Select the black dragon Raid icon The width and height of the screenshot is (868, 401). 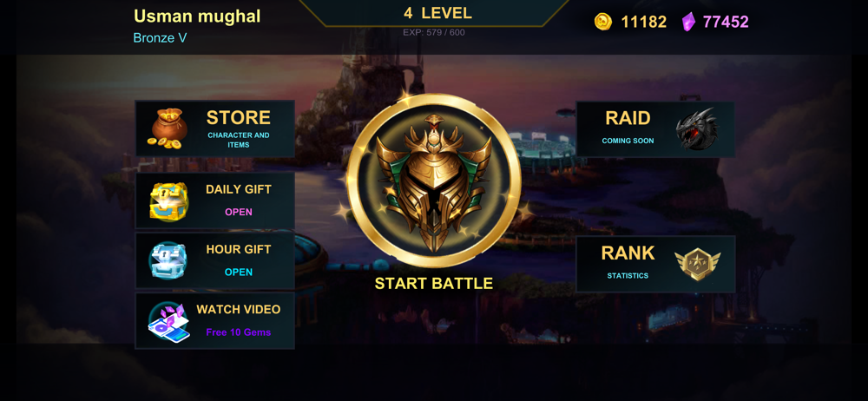696,129
